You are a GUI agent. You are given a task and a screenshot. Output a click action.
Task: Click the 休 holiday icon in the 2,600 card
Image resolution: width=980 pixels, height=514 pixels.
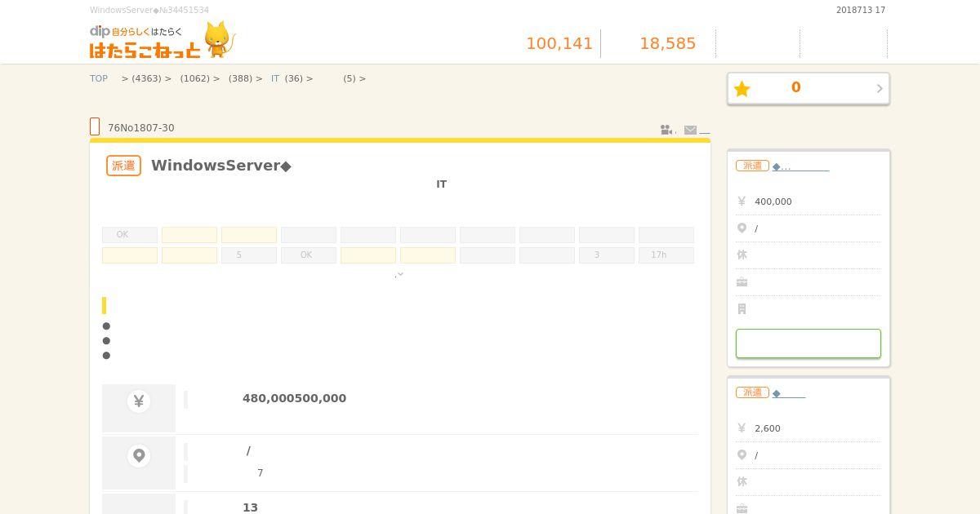742,481
